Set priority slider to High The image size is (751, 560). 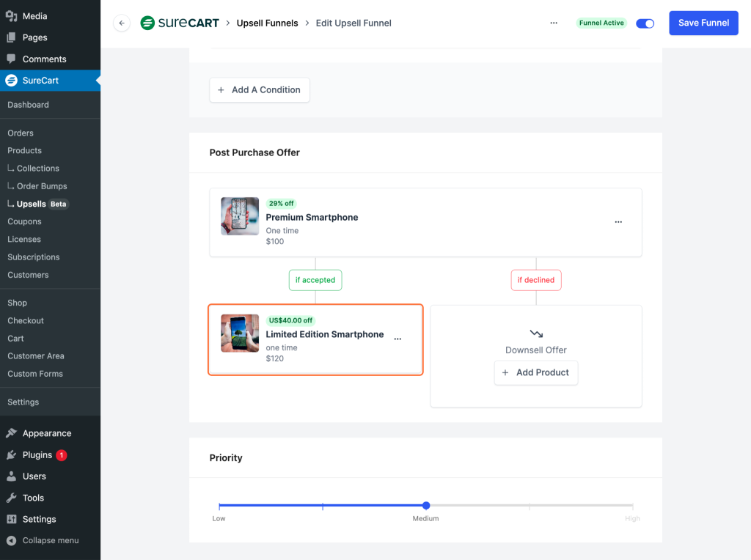[x=632, y=506]
